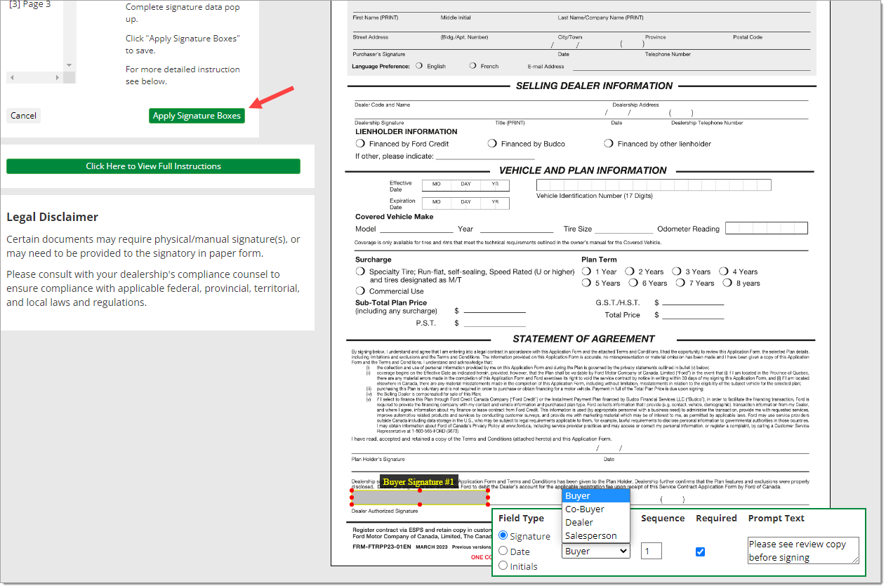Image resolution: width=886 pixels, height=588 pixels.
Task: Click the Effective Date MO box
Action: (436, 185)
